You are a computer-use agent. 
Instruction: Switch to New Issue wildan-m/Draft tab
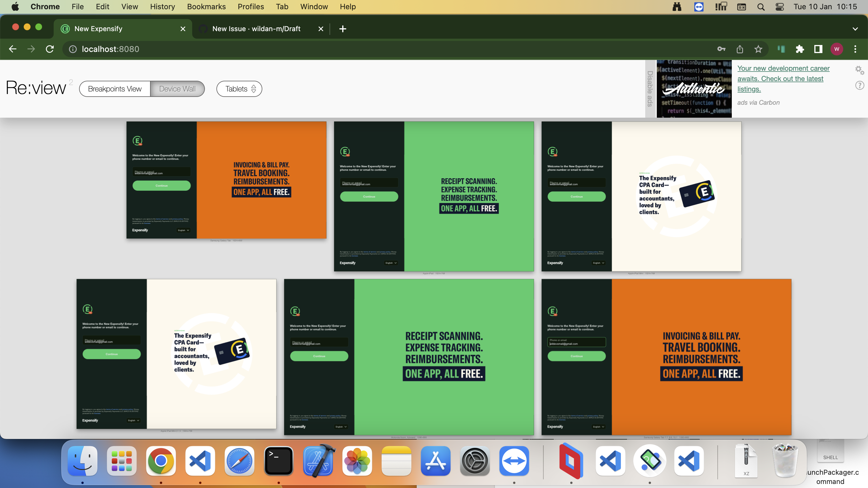click(256, 29)
